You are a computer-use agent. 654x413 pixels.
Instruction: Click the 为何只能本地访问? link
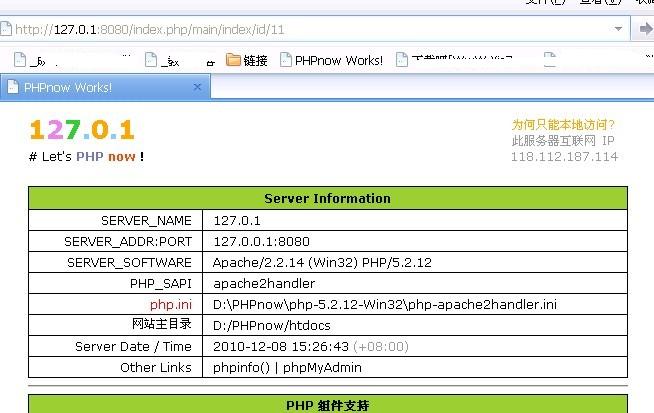coord(564,125)
